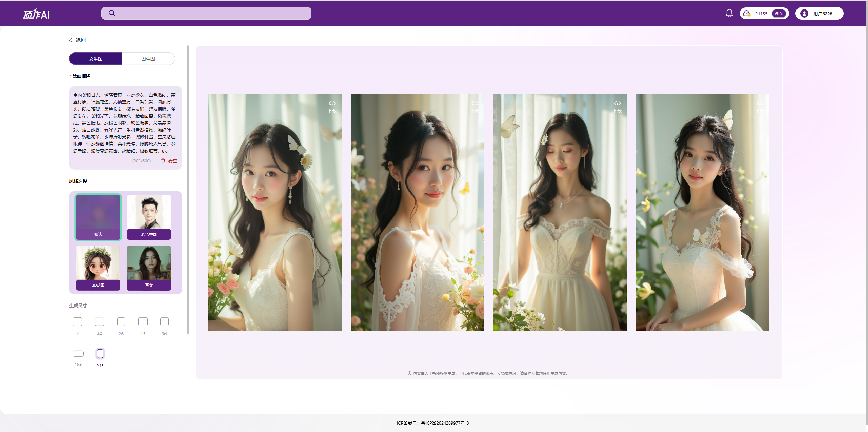
Task: Click the notification bell icon
Action: (x=729, y=13)
